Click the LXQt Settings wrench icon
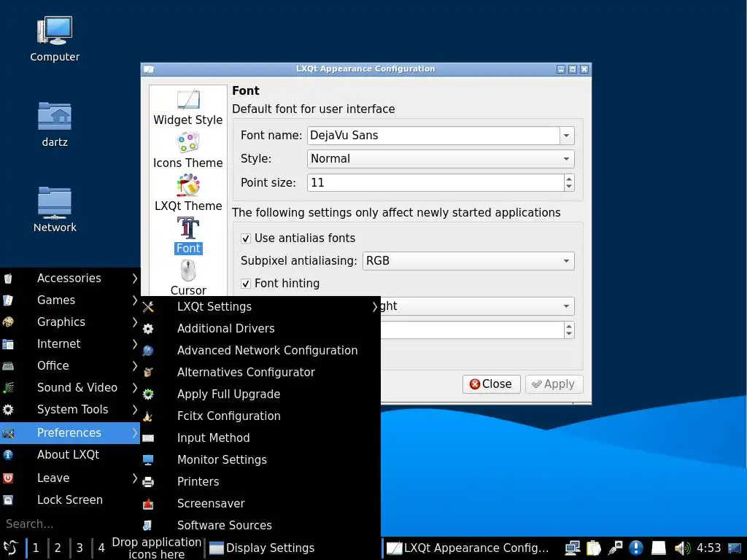 pyautogui.click(x=148, y=307)
